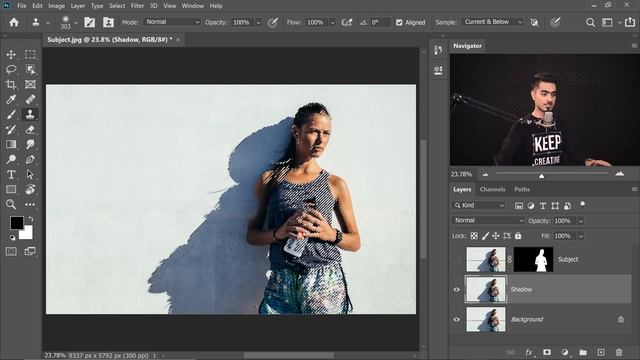Toggle Lock all padlock icon

pos(518,236)
